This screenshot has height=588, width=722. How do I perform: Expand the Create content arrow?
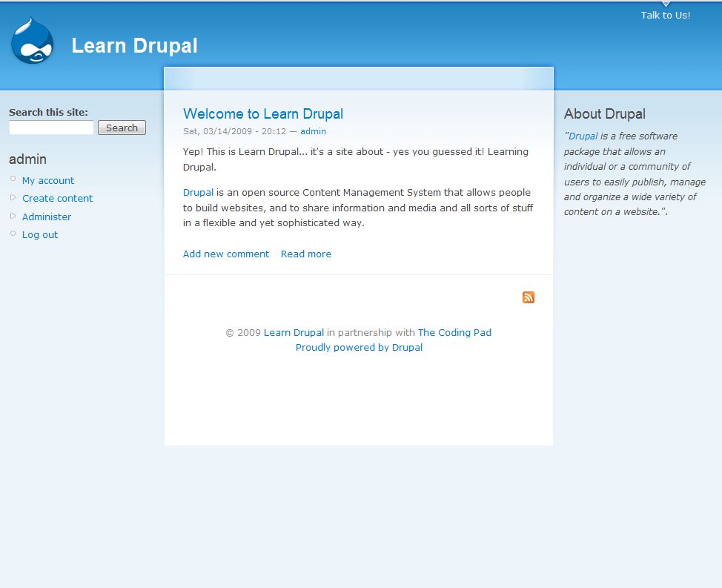tap(13, 197)
